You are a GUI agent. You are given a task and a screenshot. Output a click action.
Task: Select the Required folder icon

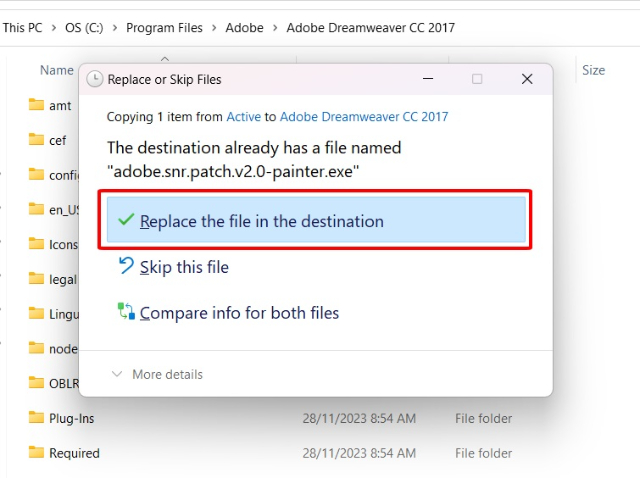pyautogui.click(x=36, y=452)
